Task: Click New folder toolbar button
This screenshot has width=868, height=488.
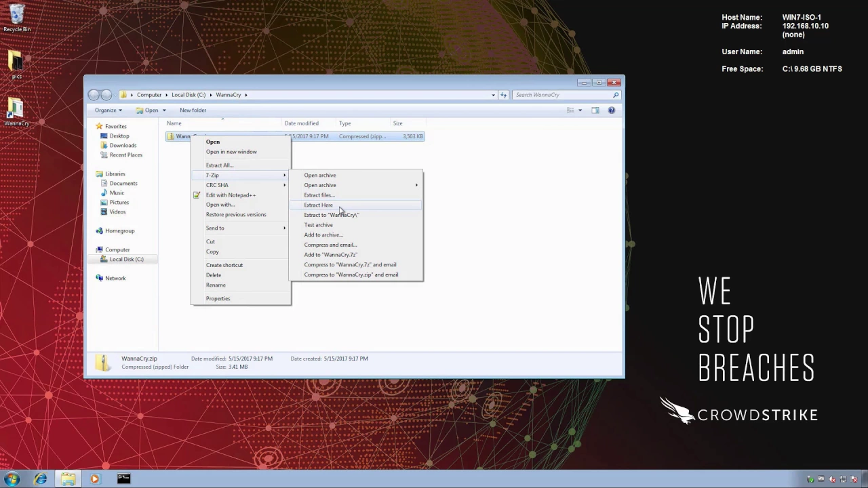Action: 193,110
